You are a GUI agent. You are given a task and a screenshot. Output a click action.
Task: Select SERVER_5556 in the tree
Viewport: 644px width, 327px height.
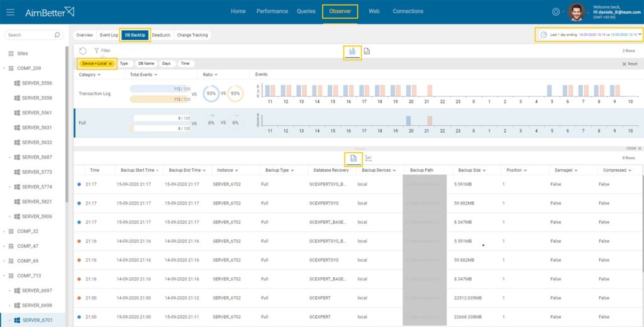point(37,83)
